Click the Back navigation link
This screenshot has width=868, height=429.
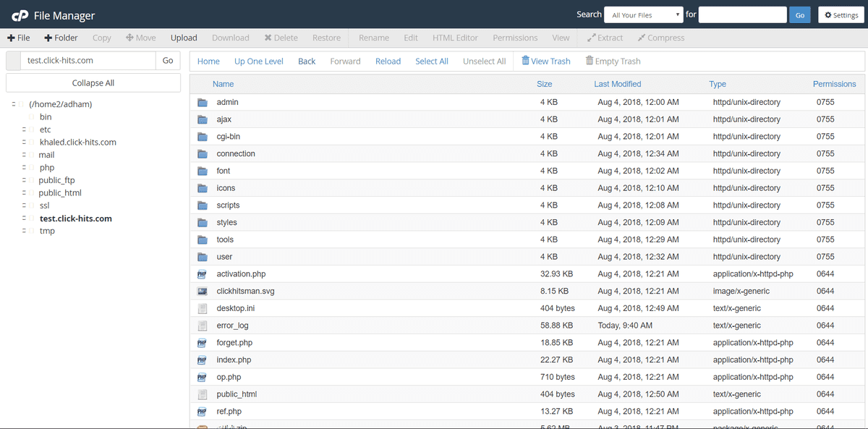307,61
